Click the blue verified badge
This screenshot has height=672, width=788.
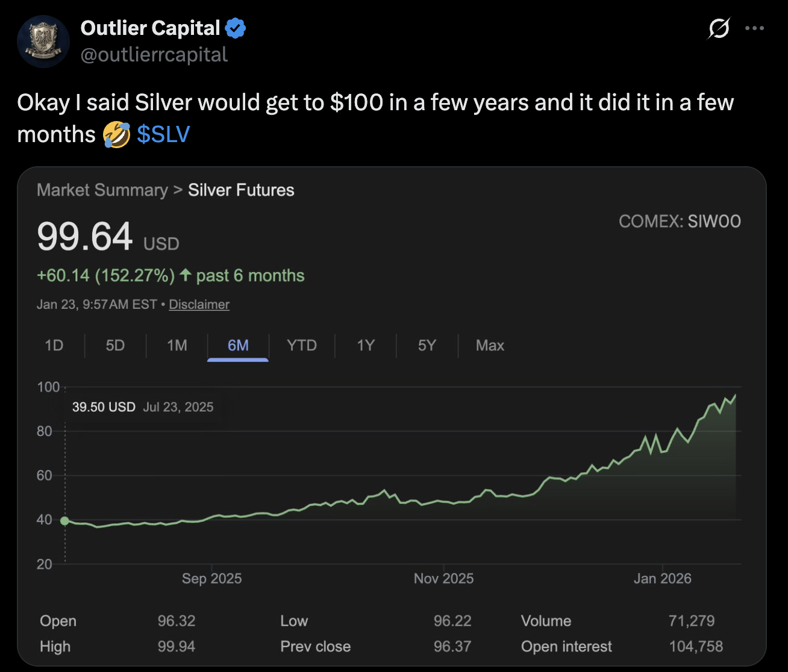[x=235, y=28]
